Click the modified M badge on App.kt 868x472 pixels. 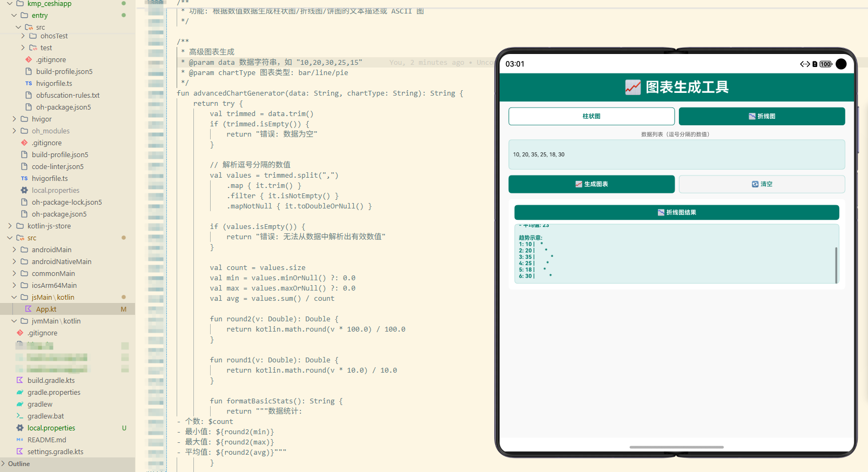coord(124,309)
